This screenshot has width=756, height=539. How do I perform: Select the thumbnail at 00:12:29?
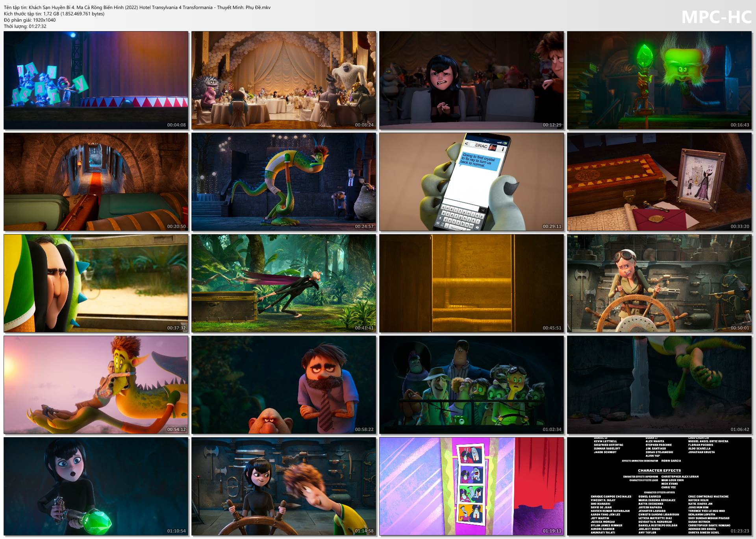pyautogui.click(x=472, y=80)
